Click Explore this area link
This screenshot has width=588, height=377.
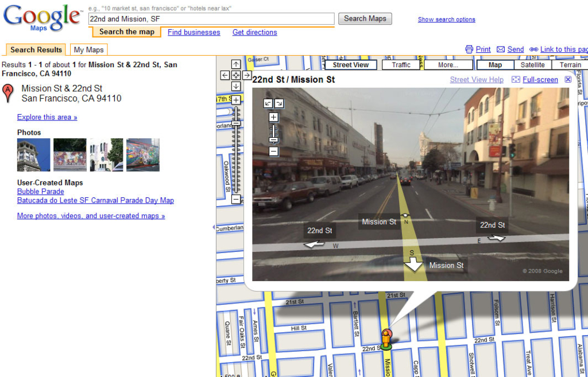pos(47,117)
